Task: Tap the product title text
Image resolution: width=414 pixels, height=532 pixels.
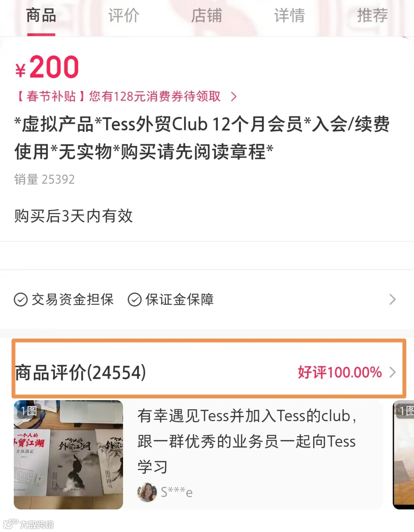Action: point(202,138)
